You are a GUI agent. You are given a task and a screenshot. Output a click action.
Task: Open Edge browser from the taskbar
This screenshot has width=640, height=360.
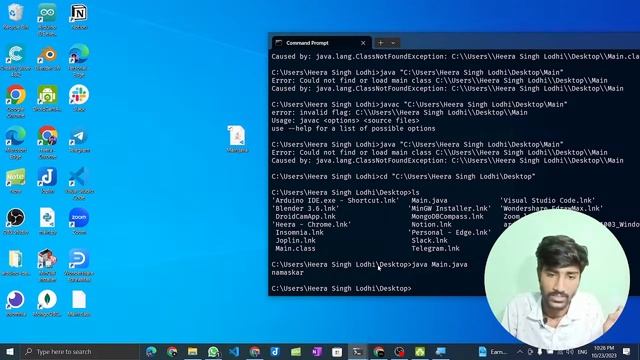151,351
